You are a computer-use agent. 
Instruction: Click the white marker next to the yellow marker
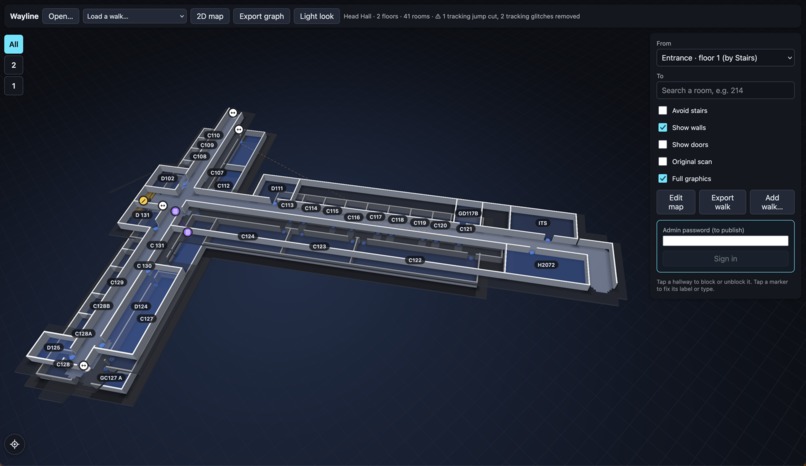coord(163,206)
